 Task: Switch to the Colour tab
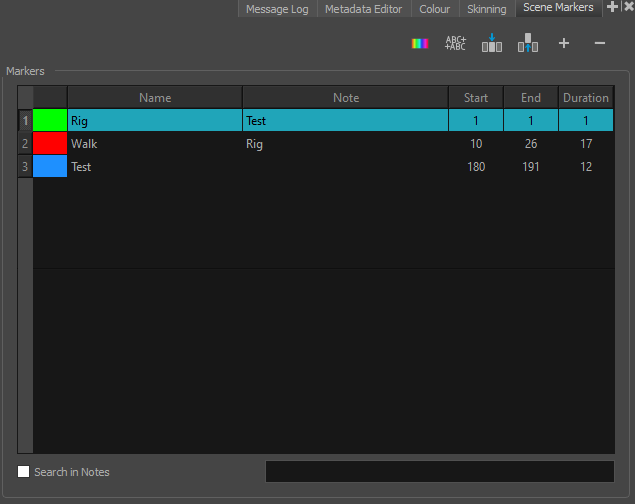434,9
